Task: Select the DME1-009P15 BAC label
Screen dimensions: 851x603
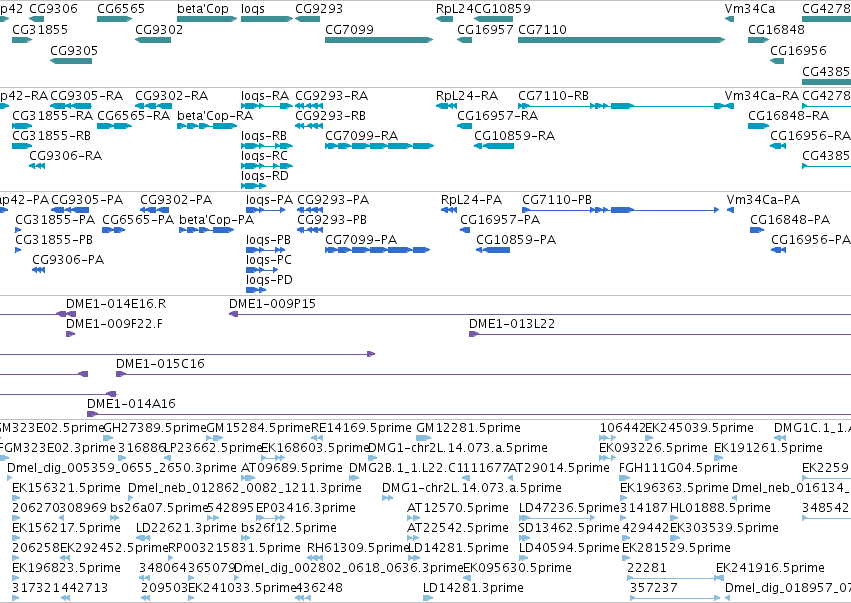Action: tap(272, 304)
